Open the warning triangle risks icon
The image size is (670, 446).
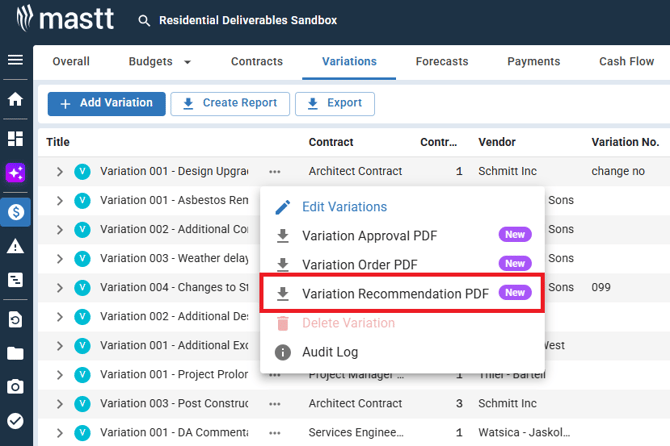(15, 246)
